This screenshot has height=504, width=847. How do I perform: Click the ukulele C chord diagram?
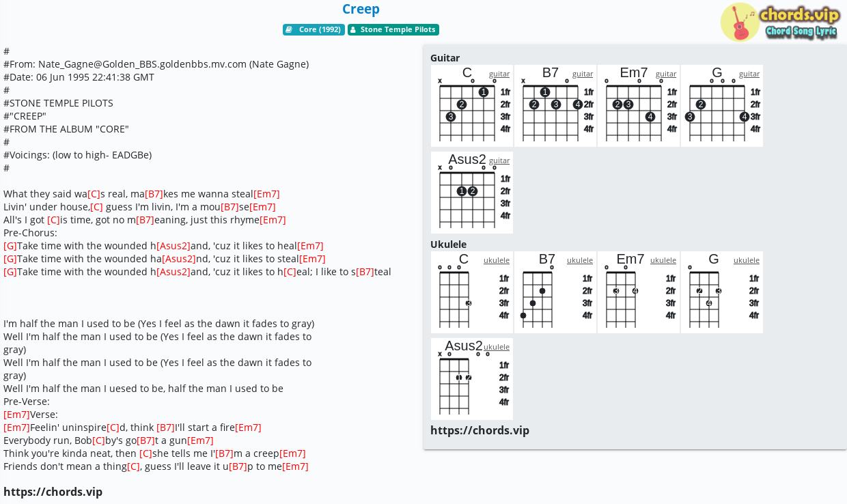coord(472,292)
